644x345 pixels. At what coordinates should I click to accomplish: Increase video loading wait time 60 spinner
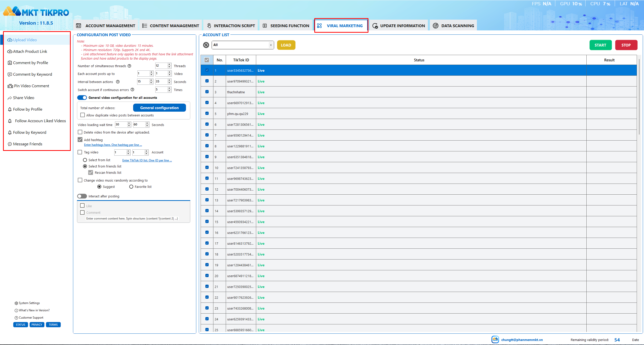pos(147,123)
